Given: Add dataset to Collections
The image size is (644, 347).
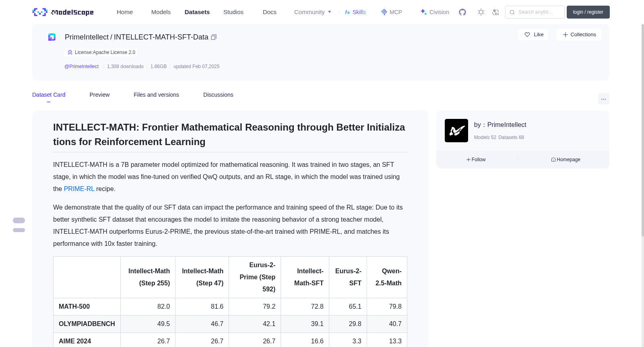Looking at the screenshot, I should (579, 35).
